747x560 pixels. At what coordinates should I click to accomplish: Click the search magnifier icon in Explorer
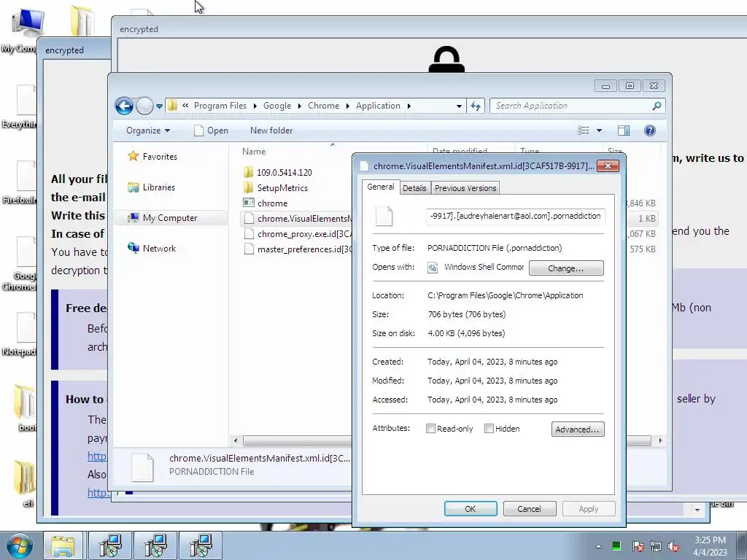coord(657,106)
